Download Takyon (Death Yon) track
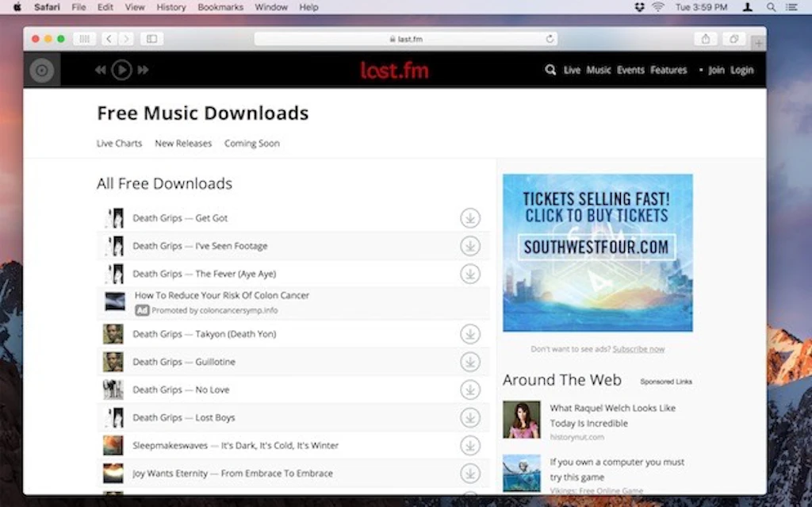 tap(470, 334)
